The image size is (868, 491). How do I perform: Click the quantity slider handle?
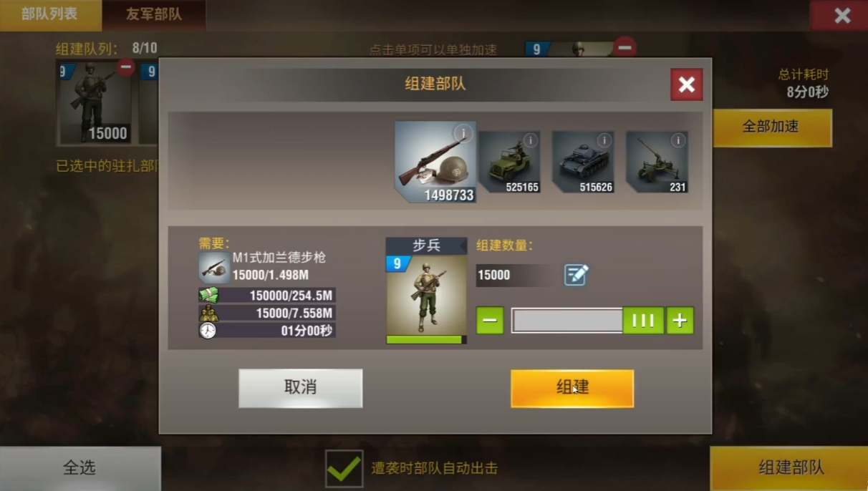point(643,321)
